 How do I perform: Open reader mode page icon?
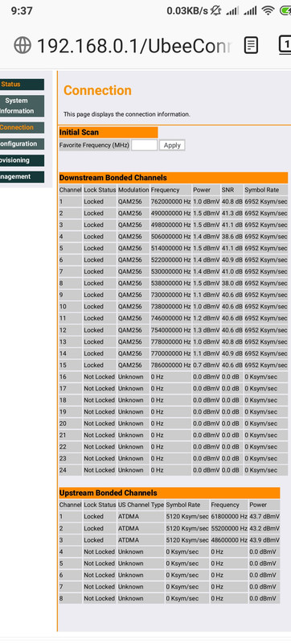click(252, 45)
